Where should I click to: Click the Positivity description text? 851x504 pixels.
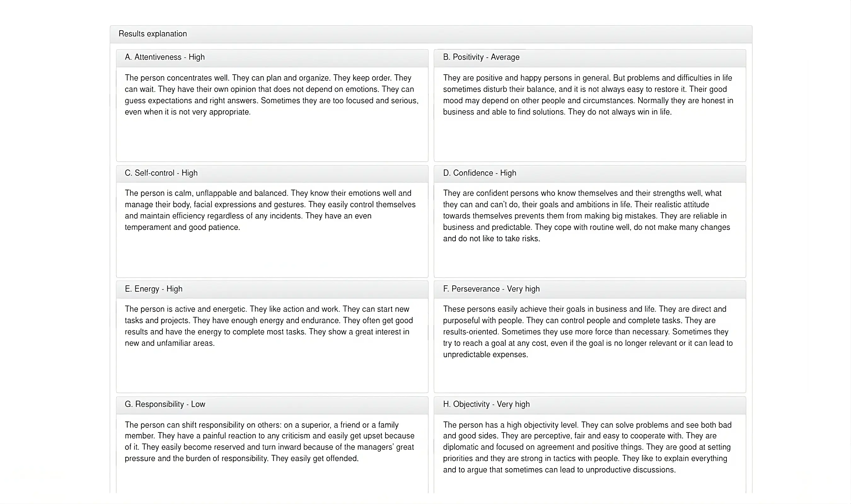pos(588,95)
